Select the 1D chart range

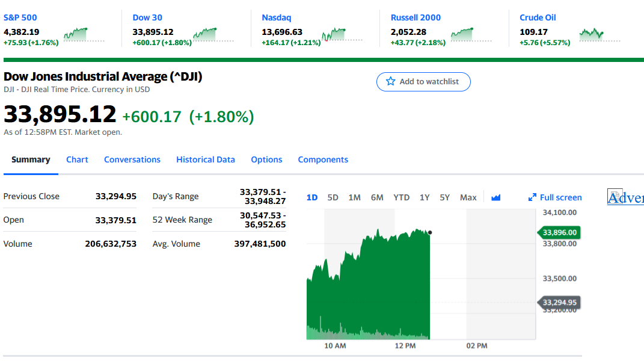point(312,197)
